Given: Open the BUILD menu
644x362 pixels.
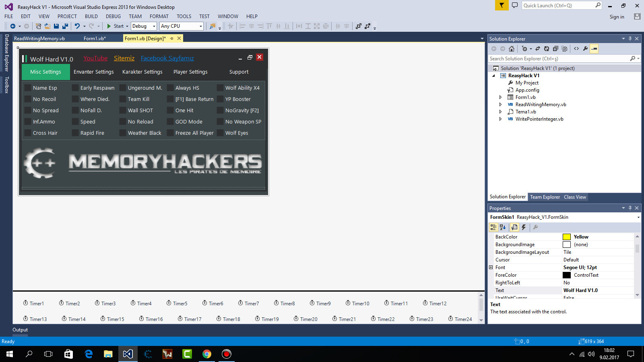Looking at the screenshot, I should pyautogui.click(x=91, y=16).
